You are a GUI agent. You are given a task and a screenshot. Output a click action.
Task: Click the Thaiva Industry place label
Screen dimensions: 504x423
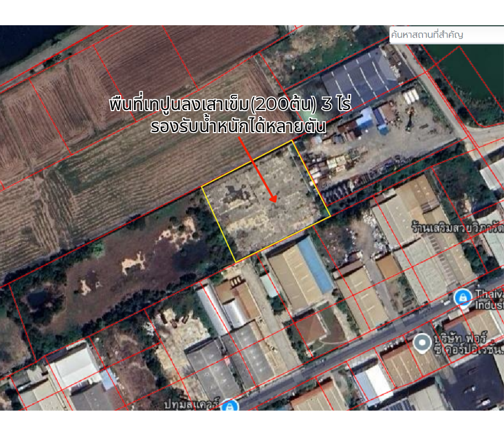pos(489,299)
